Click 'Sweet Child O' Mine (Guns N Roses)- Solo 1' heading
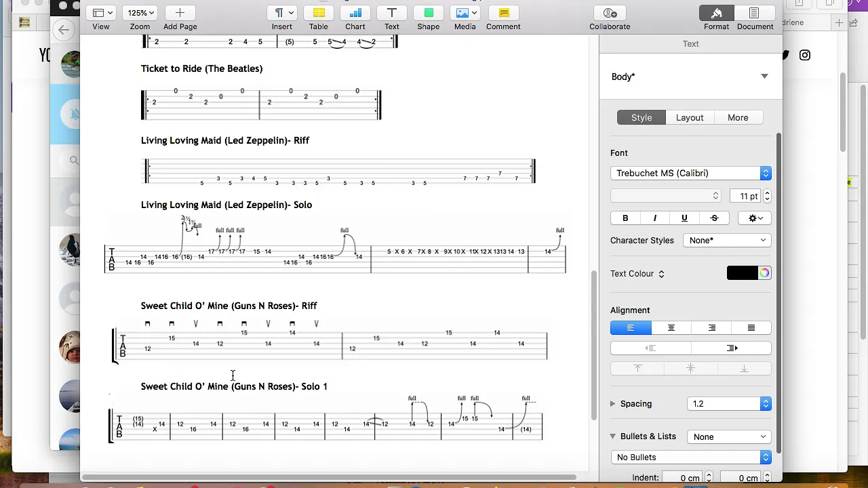This screenshot has width=868, height=488. coord(234,386)
